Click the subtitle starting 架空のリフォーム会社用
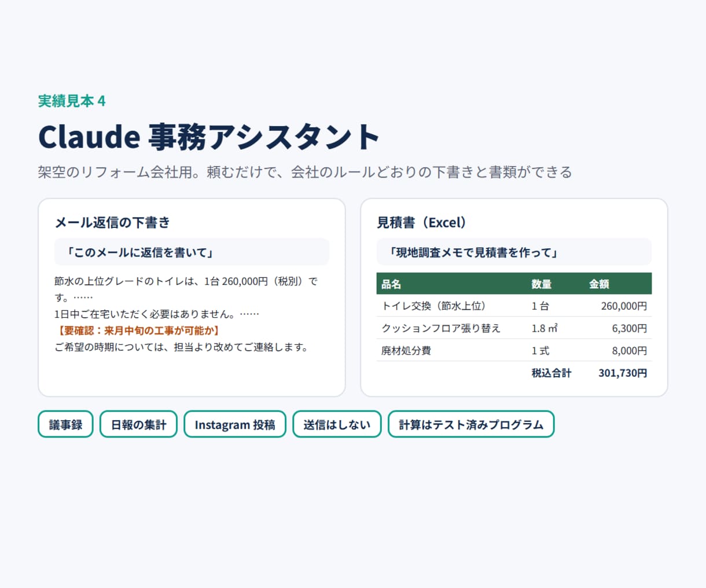The image size is (706, 588). pos(305,172)
